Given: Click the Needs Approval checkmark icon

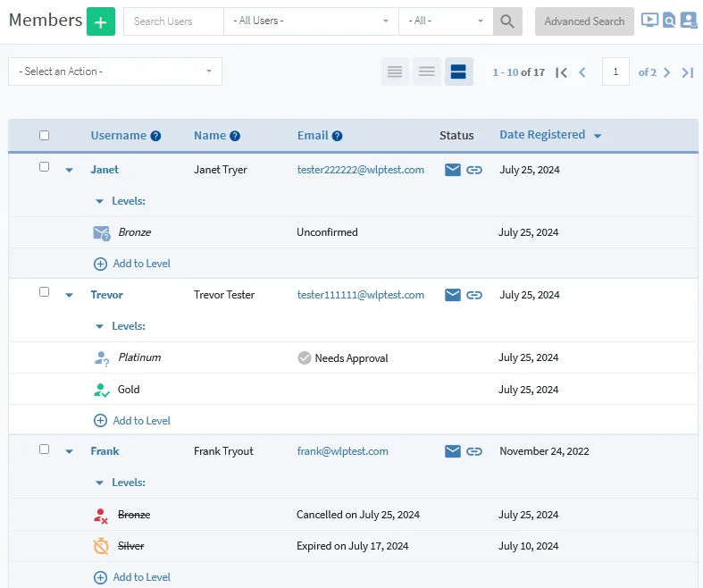Looking at the screenshot, I should tap(305, 358).
